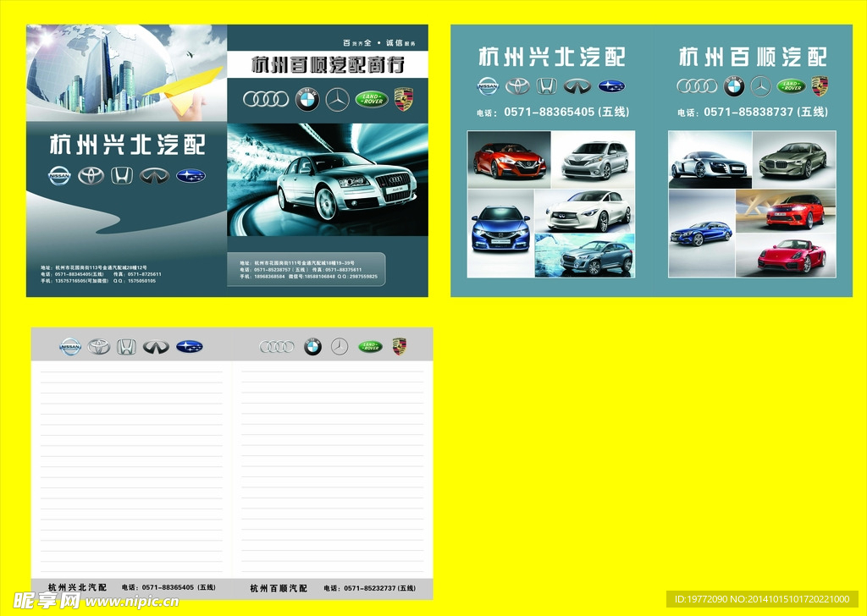Click phone number '0571-85838737 (五线)' in teal panel

coord(766,113)
